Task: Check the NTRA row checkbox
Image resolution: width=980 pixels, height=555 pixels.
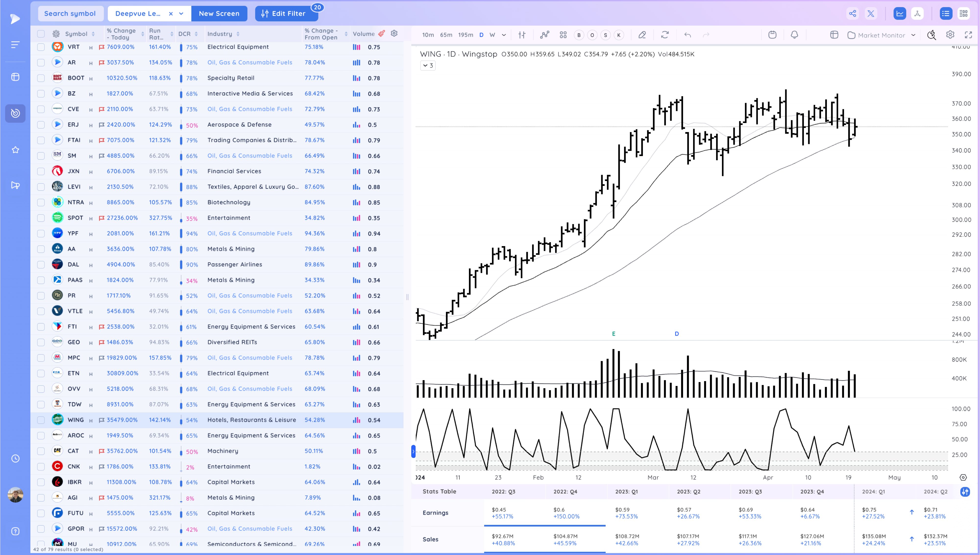Action: click(x=41, y=202)
